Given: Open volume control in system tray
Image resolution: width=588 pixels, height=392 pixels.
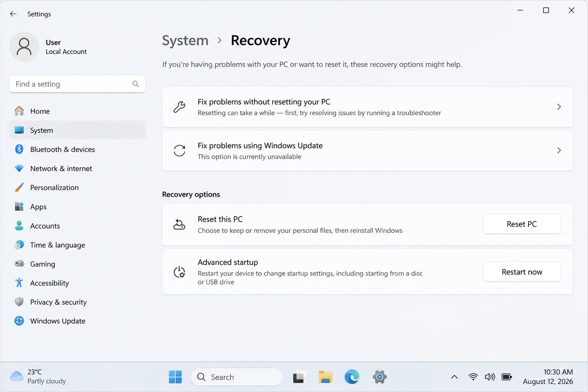Looking at the screenshot, I should click(x=490, y=377).
